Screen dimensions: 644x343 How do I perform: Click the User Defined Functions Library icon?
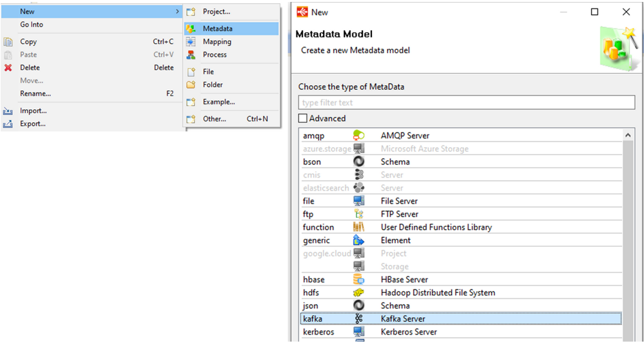[358, 227]
